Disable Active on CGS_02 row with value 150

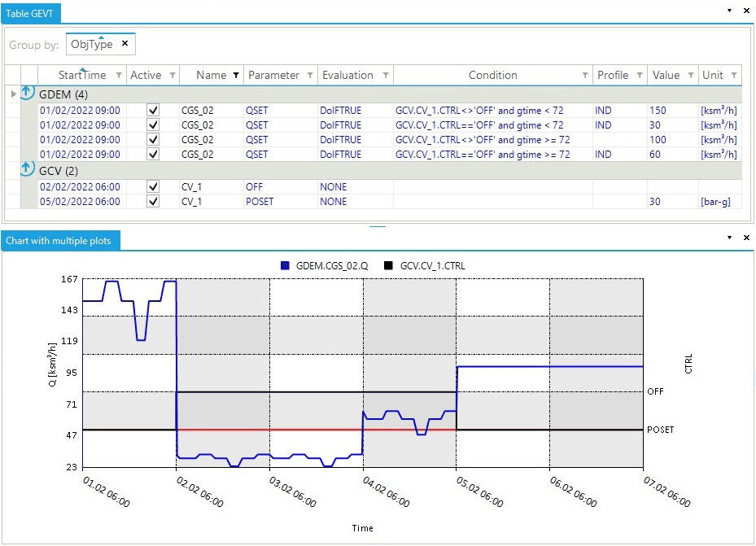[x=153, y=111]
